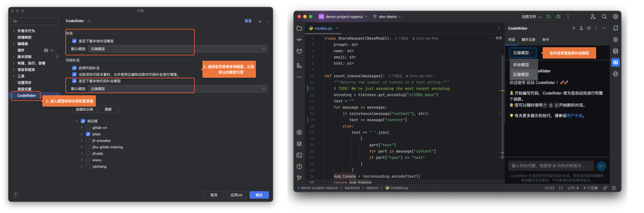Open dev-demo branch dropdown
The image size is (644, 213).
pos(387,17)
